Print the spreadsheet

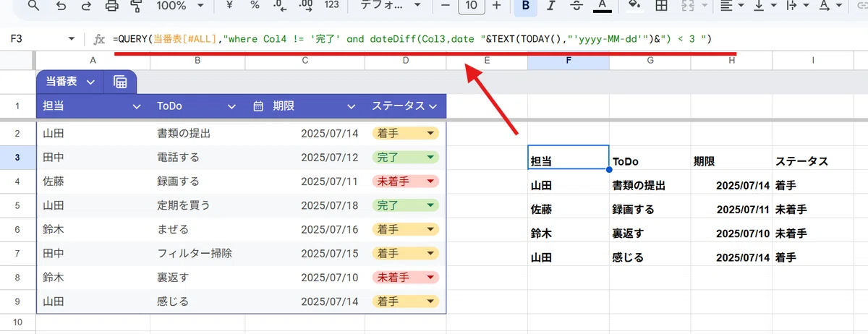[111, 7]
